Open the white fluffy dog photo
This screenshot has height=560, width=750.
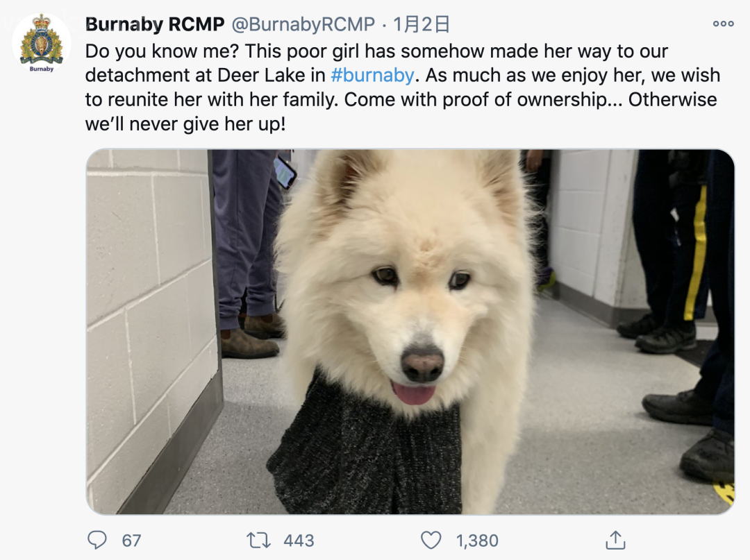[410, 332]
